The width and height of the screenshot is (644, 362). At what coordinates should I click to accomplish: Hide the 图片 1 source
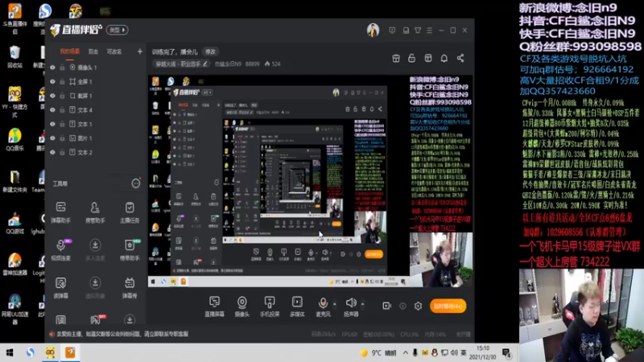click(52, 138)
